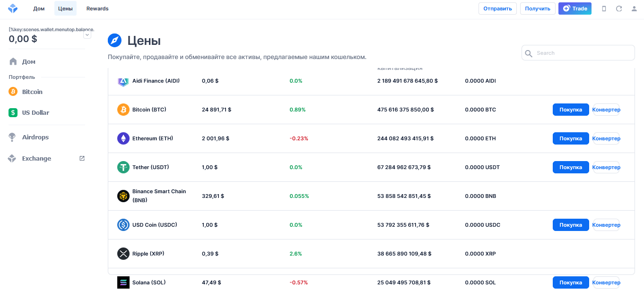Click the Blockchain logo in top-left corner
Screen dimensions: 644x299
tap(13, 9)
